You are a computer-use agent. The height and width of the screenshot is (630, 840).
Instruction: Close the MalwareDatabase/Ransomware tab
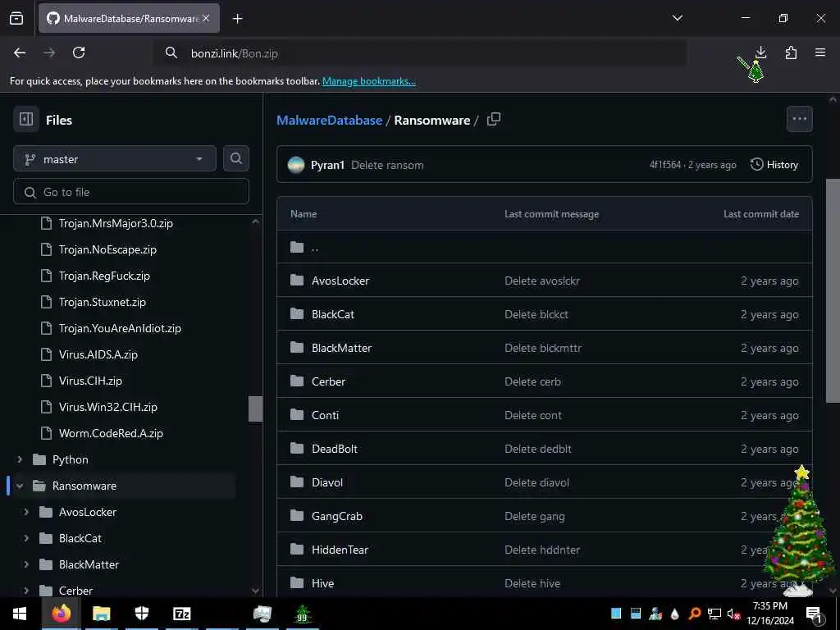pyautogui.click(x=206, y=18)
